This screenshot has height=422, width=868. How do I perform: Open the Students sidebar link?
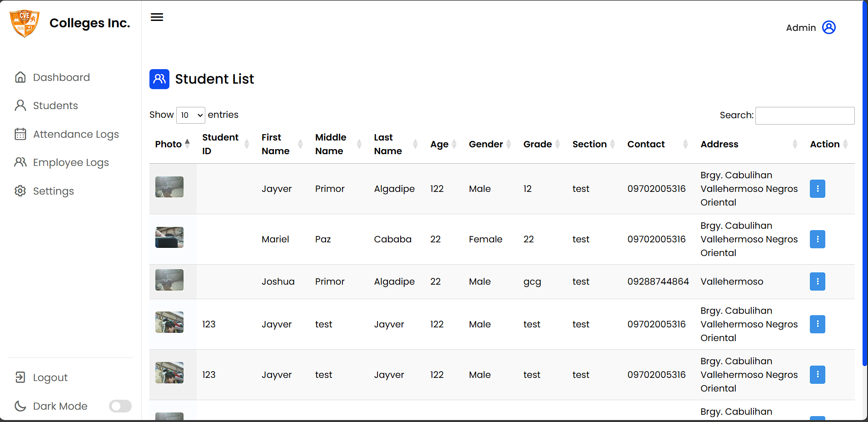[55, 105]
